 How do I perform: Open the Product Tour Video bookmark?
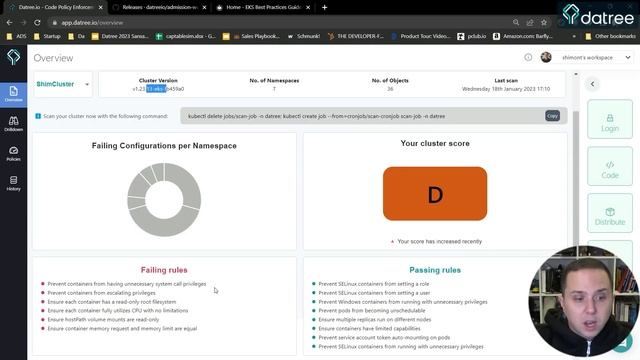(421, 36)
